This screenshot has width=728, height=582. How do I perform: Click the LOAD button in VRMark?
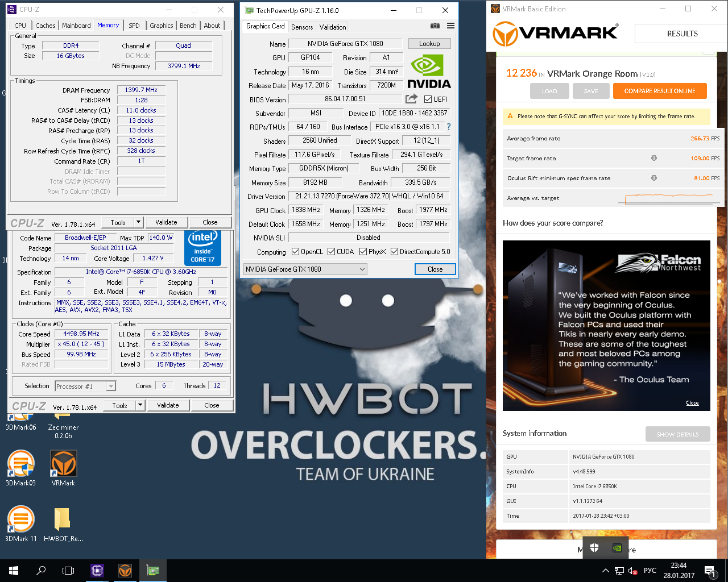(x=549, y=91)
